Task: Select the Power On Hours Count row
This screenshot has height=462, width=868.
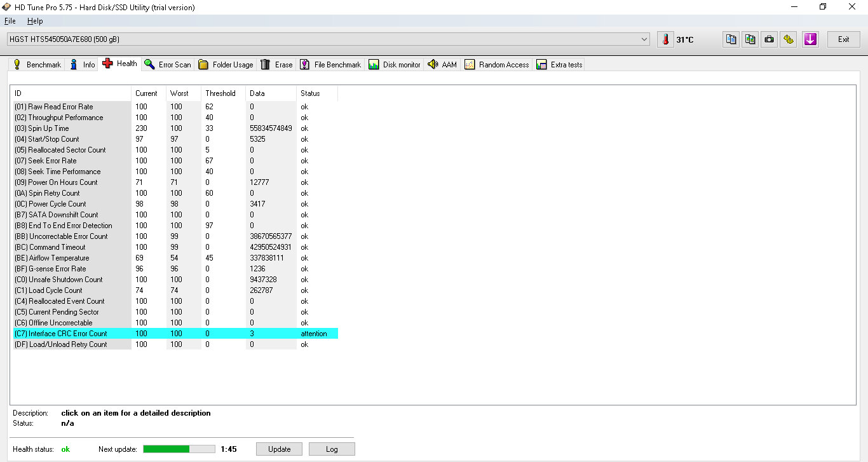Action: (175, 182)
